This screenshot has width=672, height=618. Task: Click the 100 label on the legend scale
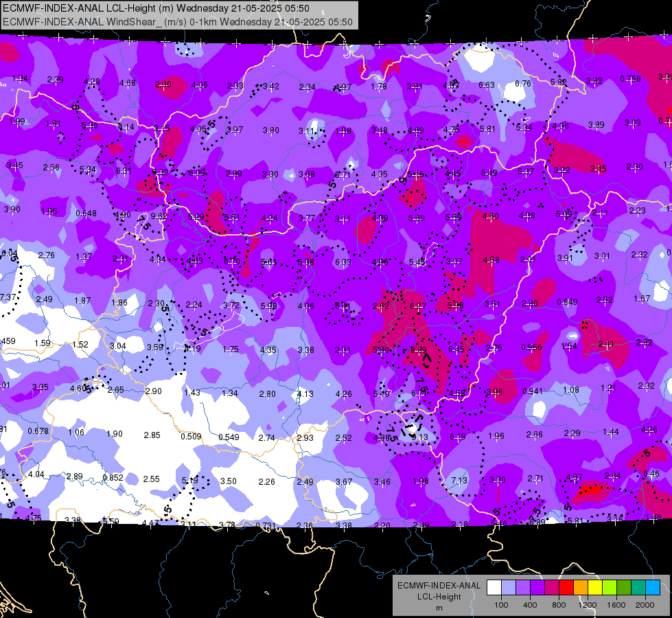pos(501,605)
